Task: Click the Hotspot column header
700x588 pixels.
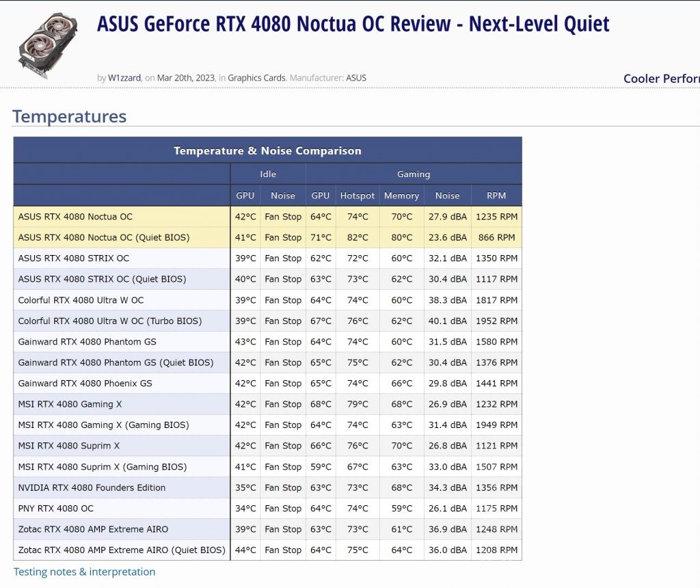Action: tap(358, 196)
